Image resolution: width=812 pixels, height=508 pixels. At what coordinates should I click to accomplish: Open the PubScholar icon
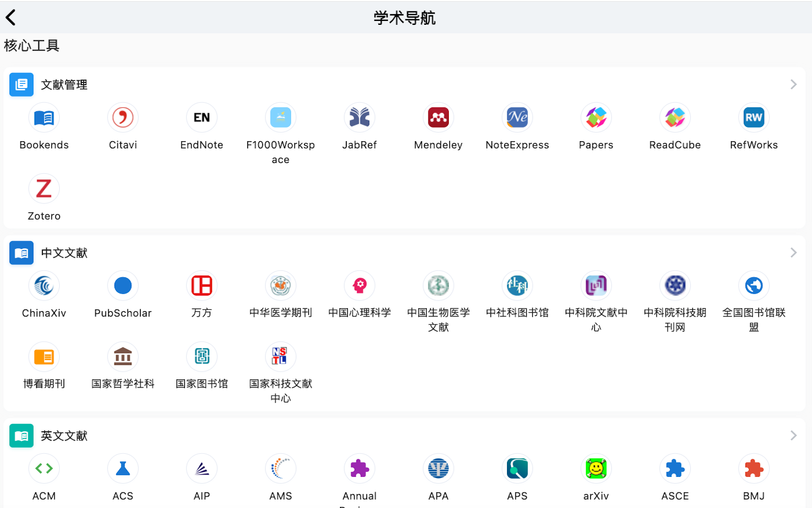point(123,286)
